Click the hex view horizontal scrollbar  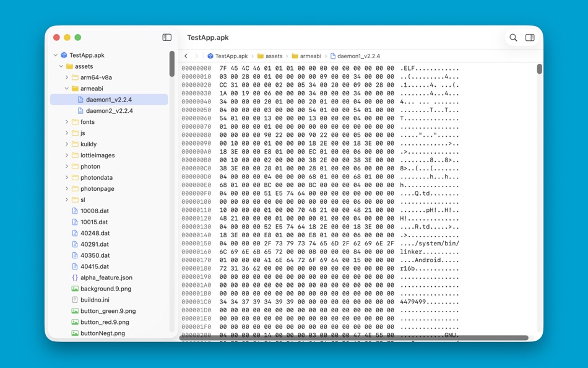353,338
